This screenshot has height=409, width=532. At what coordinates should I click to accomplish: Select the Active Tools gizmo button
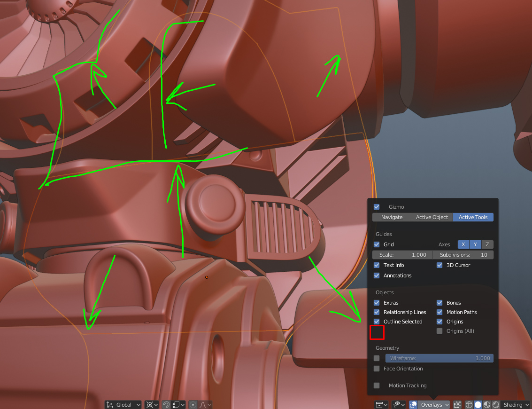(473, 217)
